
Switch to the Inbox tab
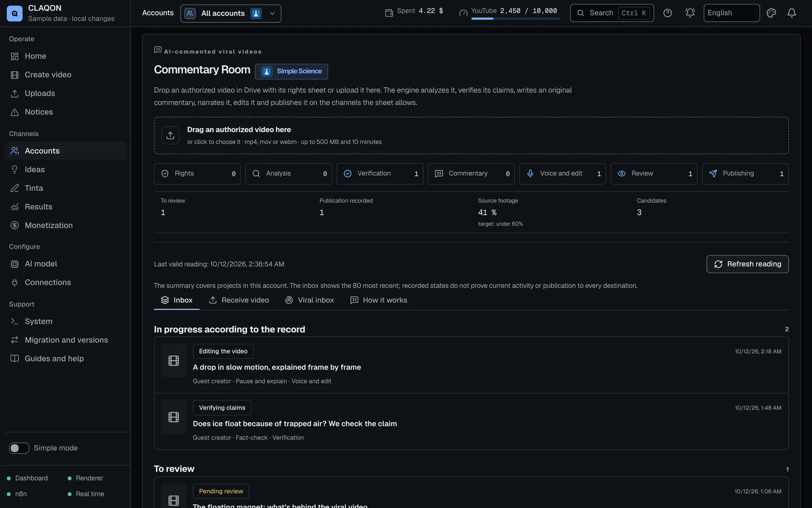point(177,300)
